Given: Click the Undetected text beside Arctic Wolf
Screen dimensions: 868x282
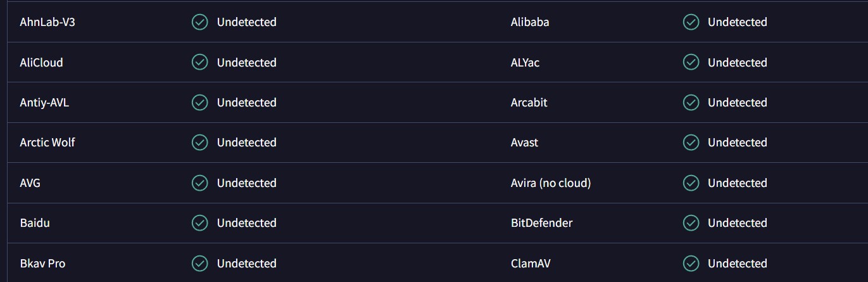Looking at the screenshot, I should click(247, 143).
